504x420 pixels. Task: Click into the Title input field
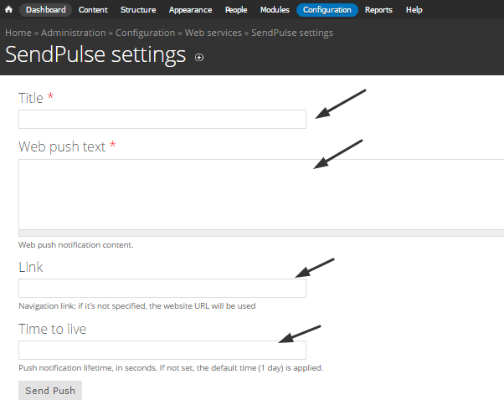(x=162, y=120)
